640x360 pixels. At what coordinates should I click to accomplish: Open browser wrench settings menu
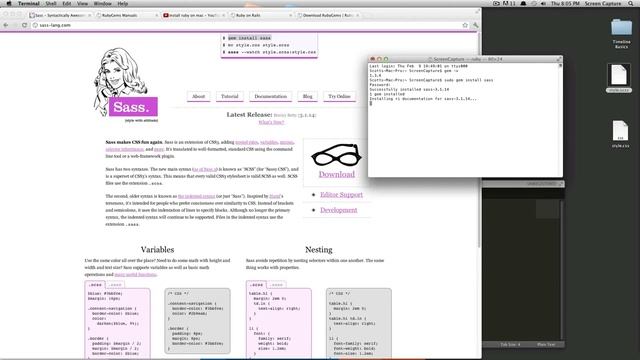click(475, 25)
